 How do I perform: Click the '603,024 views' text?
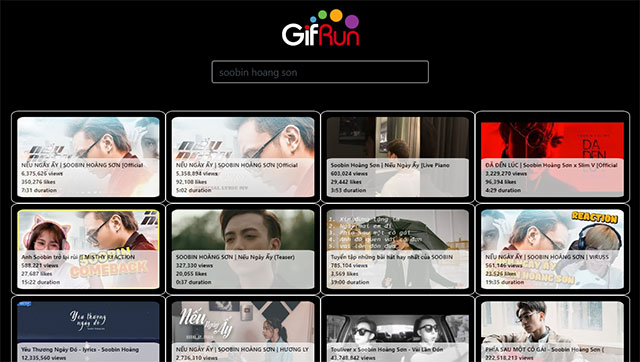(x=349, y=173)
